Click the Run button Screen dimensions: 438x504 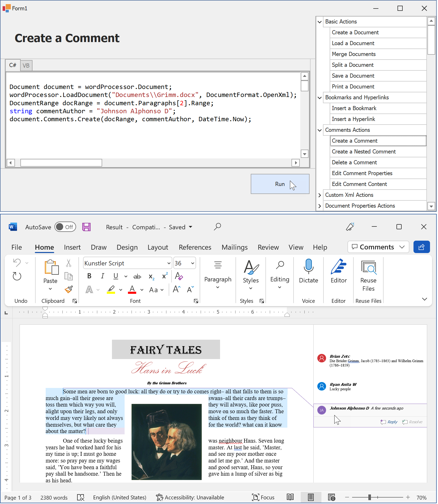(280, 184)
